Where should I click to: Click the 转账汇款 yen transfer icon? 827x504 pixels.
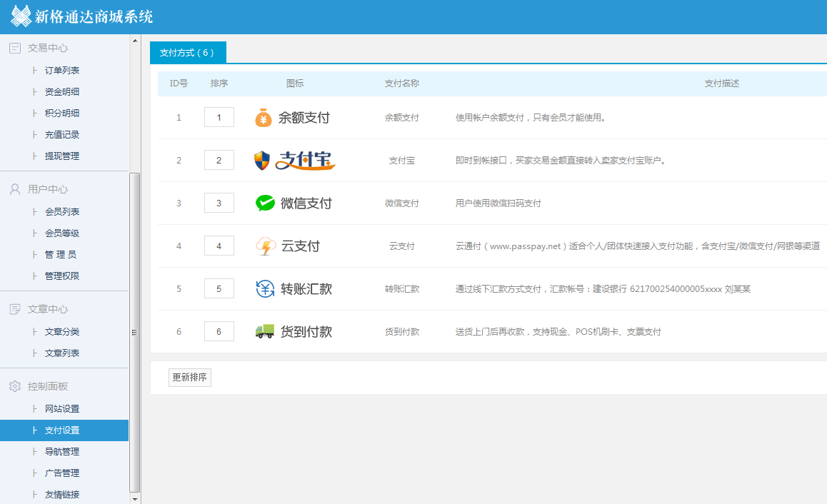click(x=265, y=289)
